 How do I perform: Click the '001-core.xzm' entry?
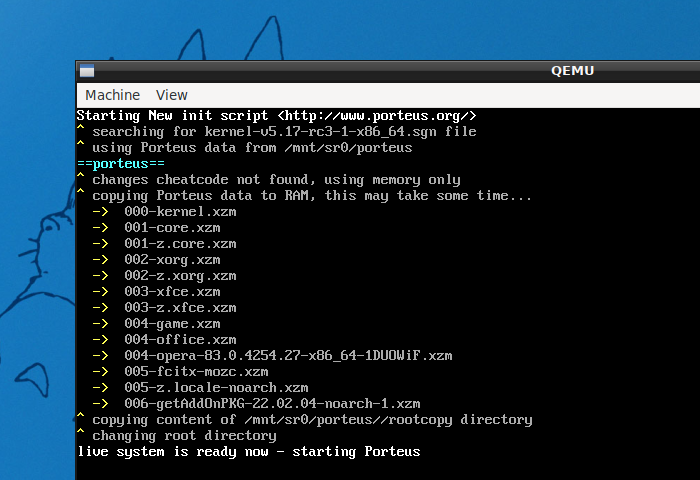[172, 228]
